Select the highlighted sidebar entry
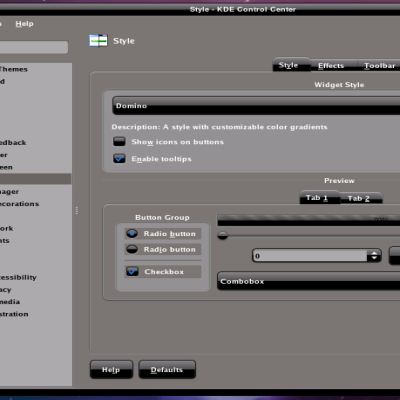This screenshot has width=400, height=400. (x=35, y=179)
